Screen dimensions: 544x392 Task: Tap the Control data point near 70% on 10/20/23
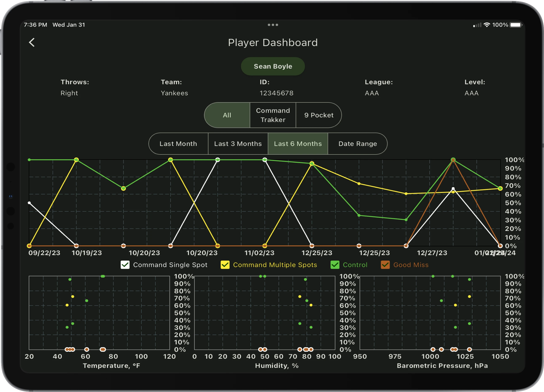[123, 189]
